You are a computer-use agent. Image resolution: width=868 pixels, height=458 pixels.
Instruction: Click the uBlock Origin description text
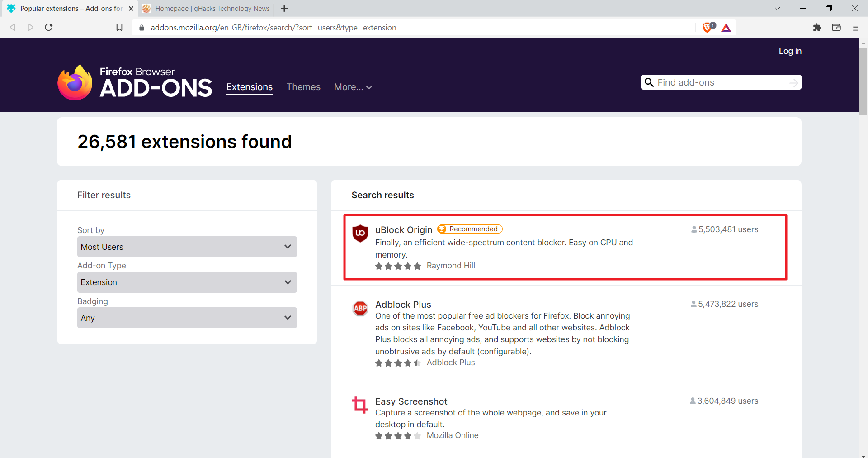(504, 248)
